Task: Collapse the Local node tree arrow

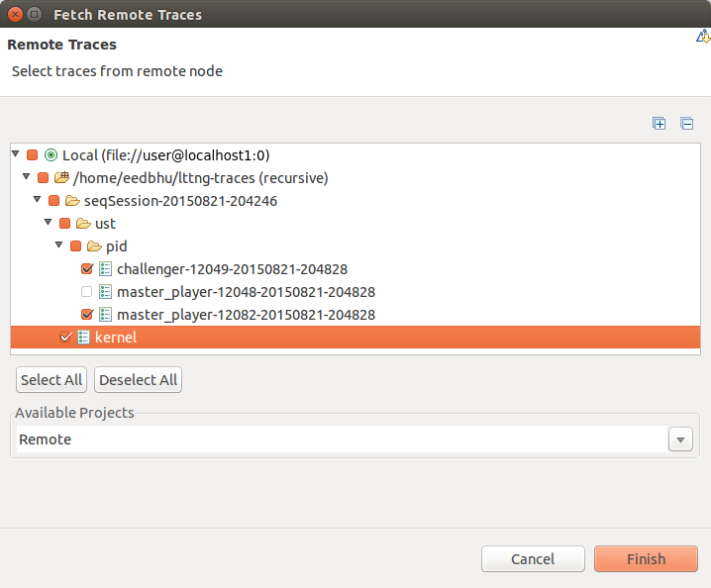Action: coord(16,155)
